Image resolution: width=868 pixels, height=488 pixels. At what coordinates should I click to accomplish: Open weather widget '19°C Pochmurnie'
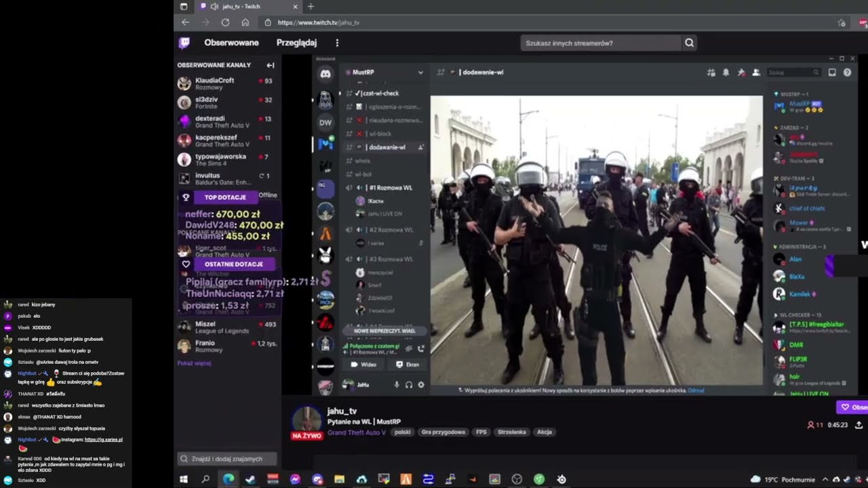(783, 479)
